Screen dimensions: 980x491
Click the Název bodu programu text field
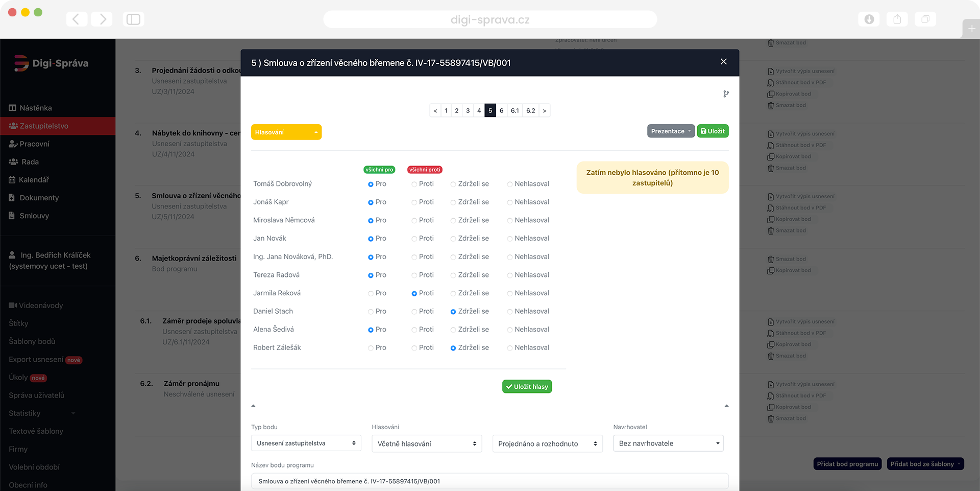click(x=489, y=481)
